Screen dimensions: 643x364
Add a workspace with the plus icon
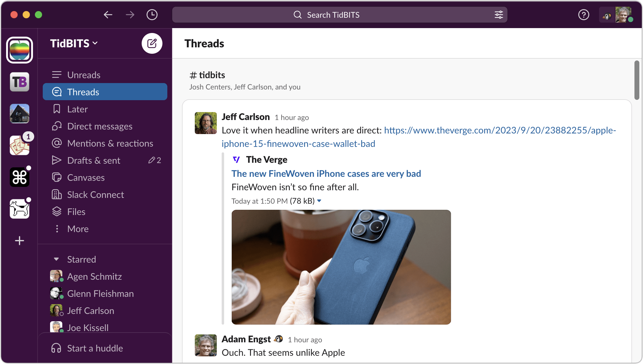coord(20,241)
